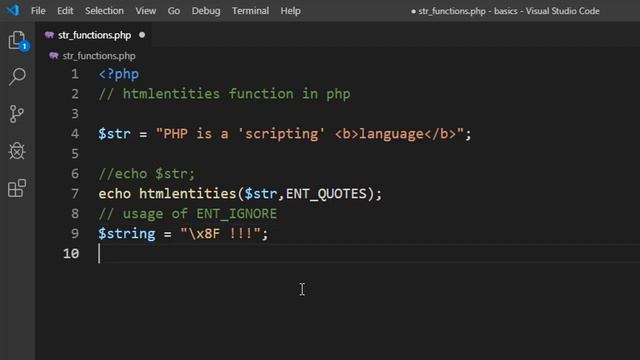Click str_functions.php in the breadcrumb

(99, 56)
